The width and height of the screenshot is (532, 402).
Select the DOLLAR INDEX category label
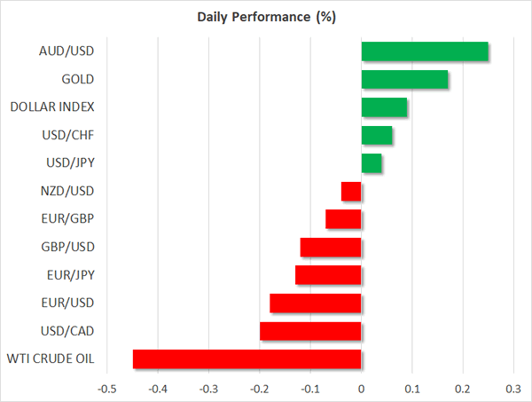[x=52, y=107]
